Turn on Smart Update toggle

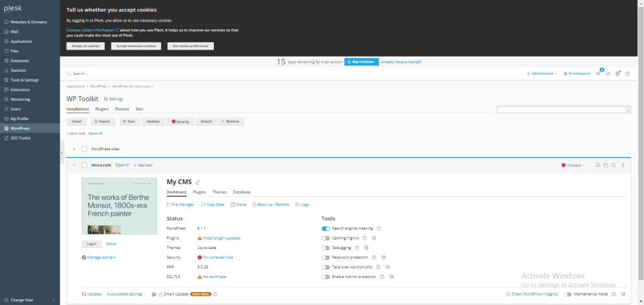click(x=153, y=294)
